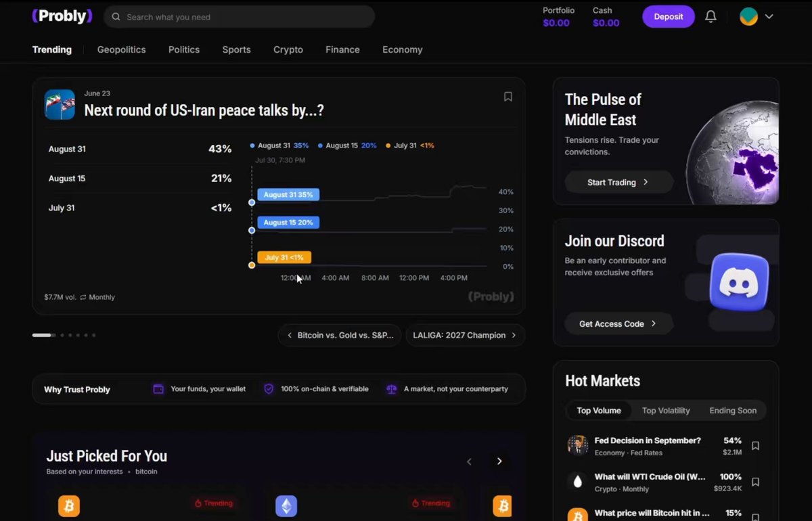
Task: Select the Top Volume tab
Action: [599, 411]
